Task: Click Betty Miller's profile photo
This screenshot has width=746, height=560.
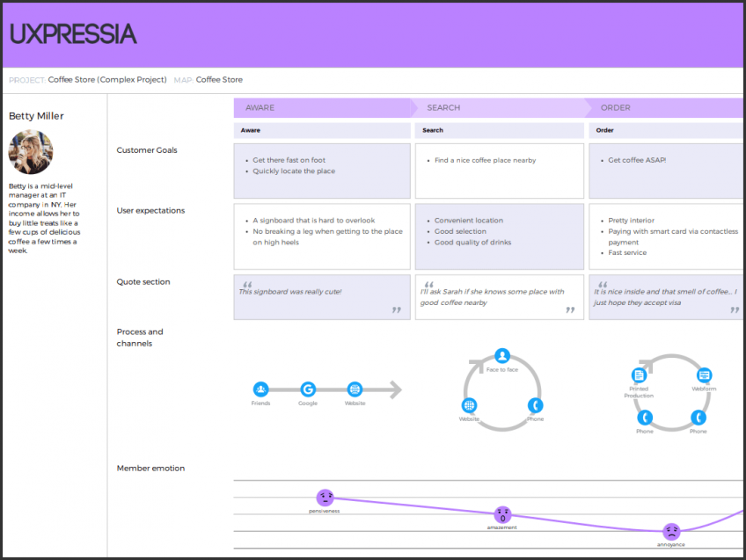Action: (x=31, y=151)
